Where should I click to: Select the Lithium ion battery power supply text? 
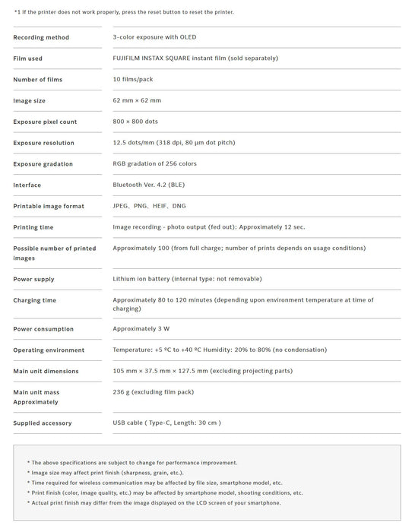coord(187,279)
